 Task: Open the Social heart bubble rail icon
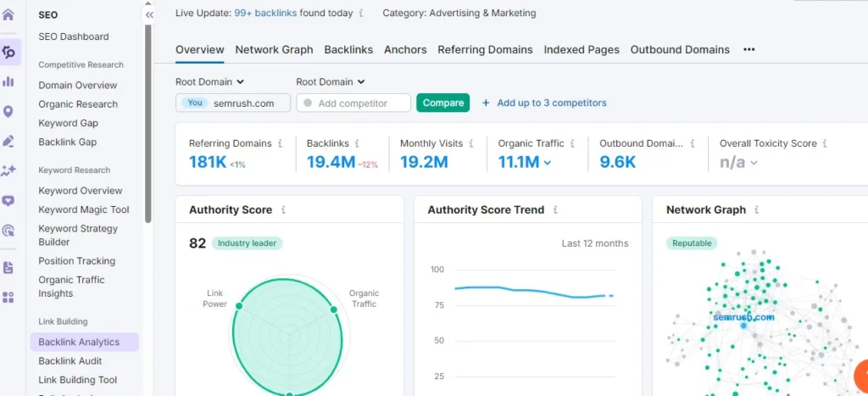click(x=8, y=201)
